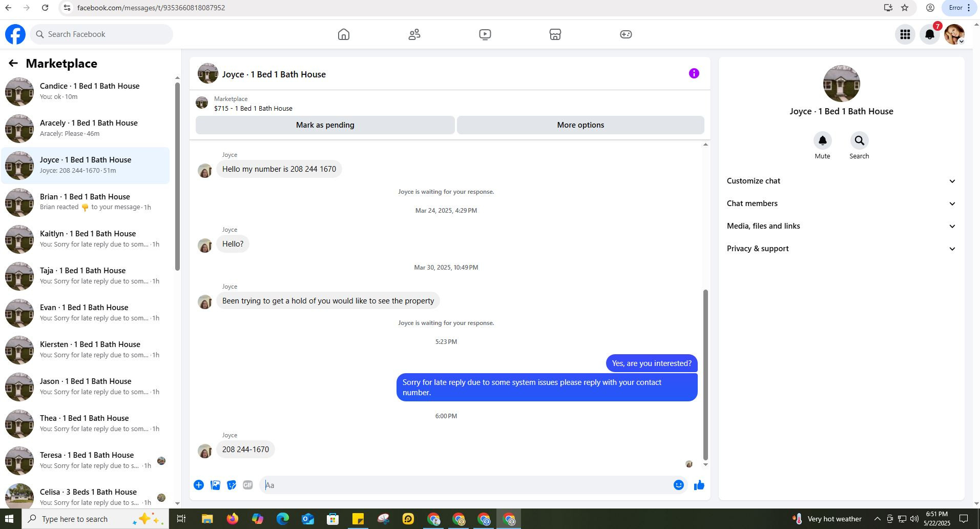Viewport: 980px width, 529px height.
Task: Open Outlook from taskbar
Action: click(x=308, y=519)
